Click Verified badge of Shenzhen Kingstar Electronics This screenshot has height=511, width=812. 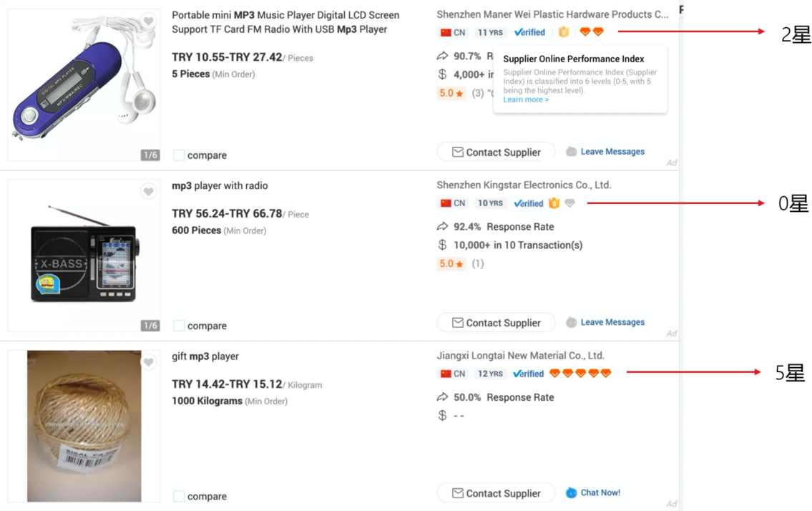click(x=529, y=203)
